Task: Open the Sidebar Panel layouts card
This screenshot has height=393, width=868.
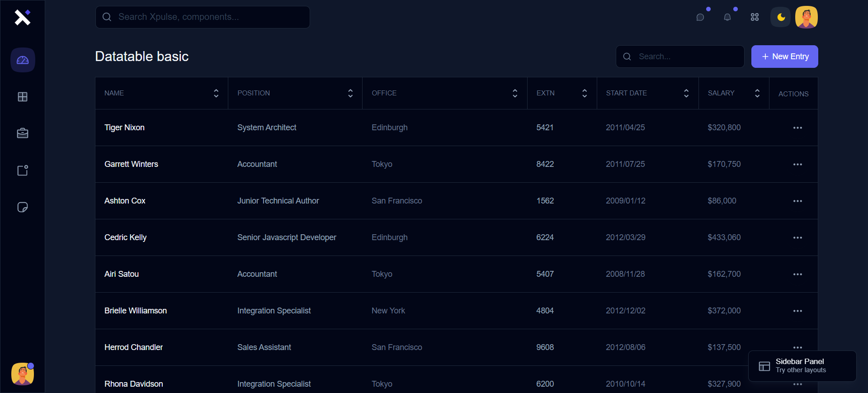Action: tap(802, 366)
